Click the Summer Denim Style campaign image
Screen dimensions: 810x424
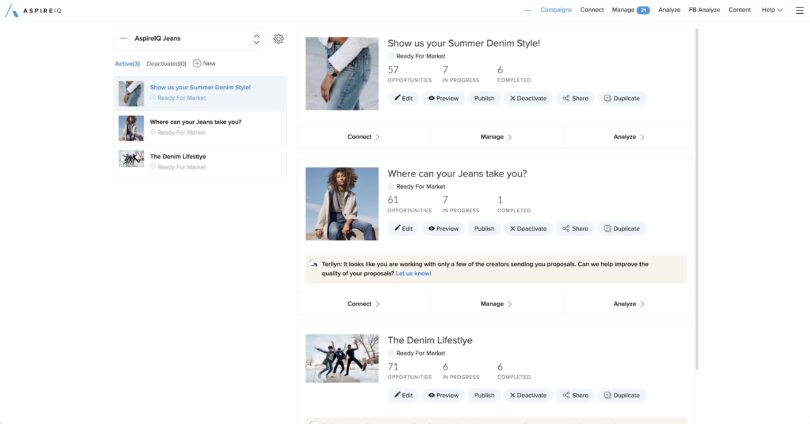(342, 73)
